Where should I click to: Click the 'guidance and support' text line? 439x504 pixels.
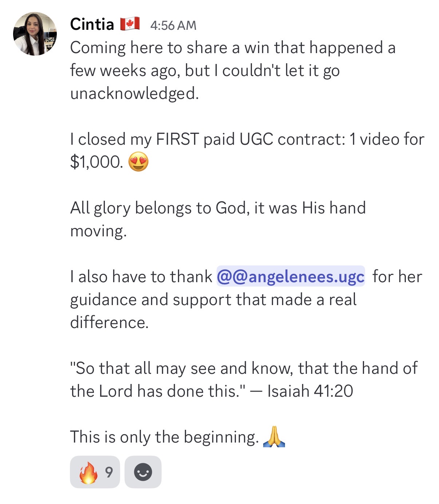click(x=213, y=300)
